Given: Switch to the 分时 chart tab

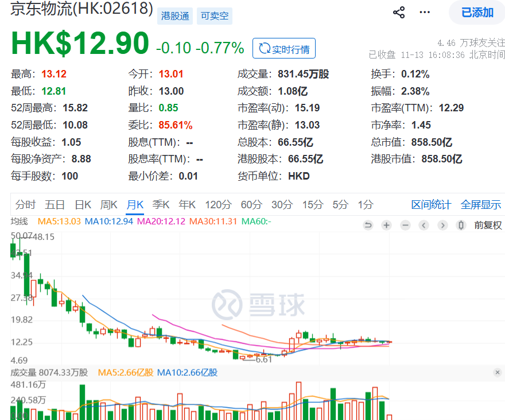Looking at the screenshot, I should pyautogui.click(x=25, y=204).
